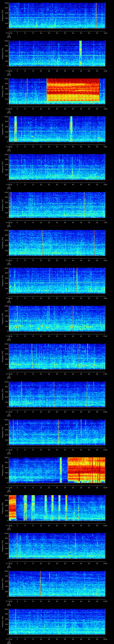Click the '17:08:00' start time label
Viewport: 114px width, 644px height.
click(x=9, y=298)
